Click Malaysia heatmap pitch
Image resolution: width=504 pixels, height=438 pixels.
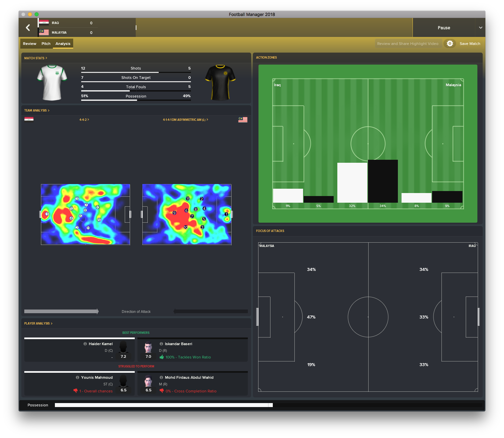[187, 214]
